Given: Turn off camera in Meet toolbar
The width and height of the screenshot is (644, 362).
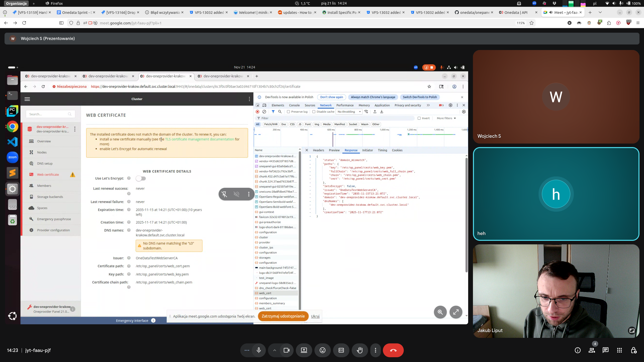Looking at the screenshot, I should 287,350.
